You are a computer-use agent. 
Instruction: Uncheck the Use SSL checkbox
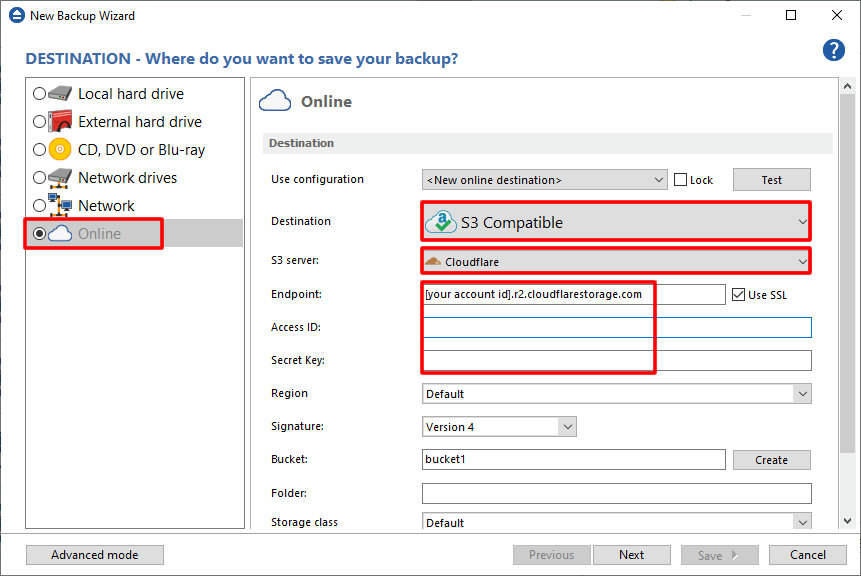coord(739,295)
